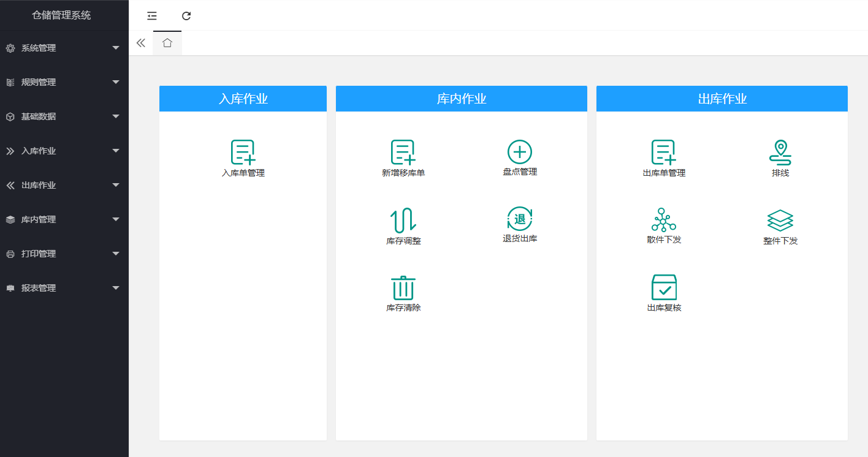Select the 散件下发 network icon
Screen dimensions: 868x457
(663, 219)
